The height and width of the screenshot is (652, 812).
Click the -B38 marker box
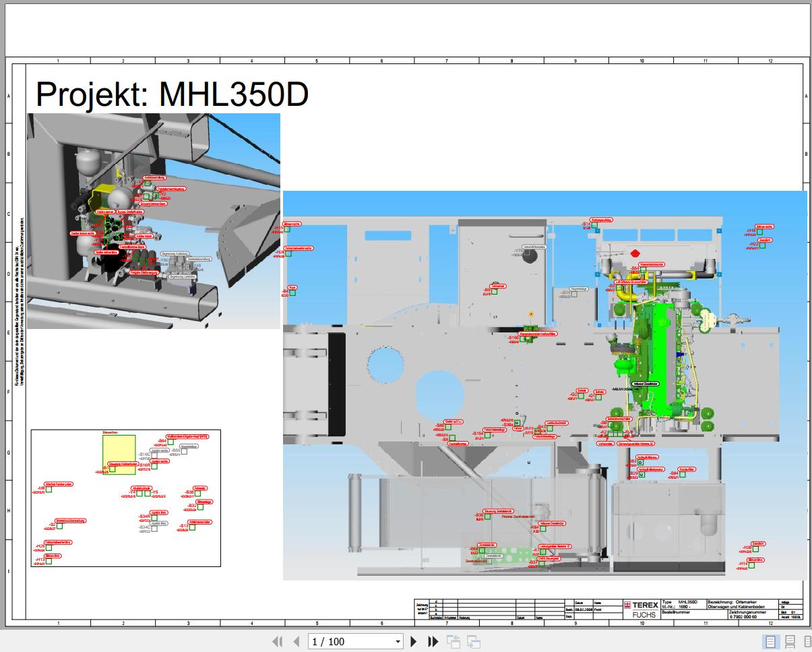pyautogui.click(x=197, y=494)
